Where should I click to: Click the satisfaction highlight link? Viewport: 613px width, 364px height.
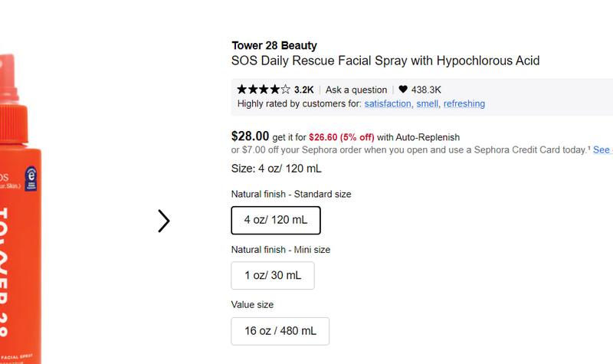(x=388, y=103)
